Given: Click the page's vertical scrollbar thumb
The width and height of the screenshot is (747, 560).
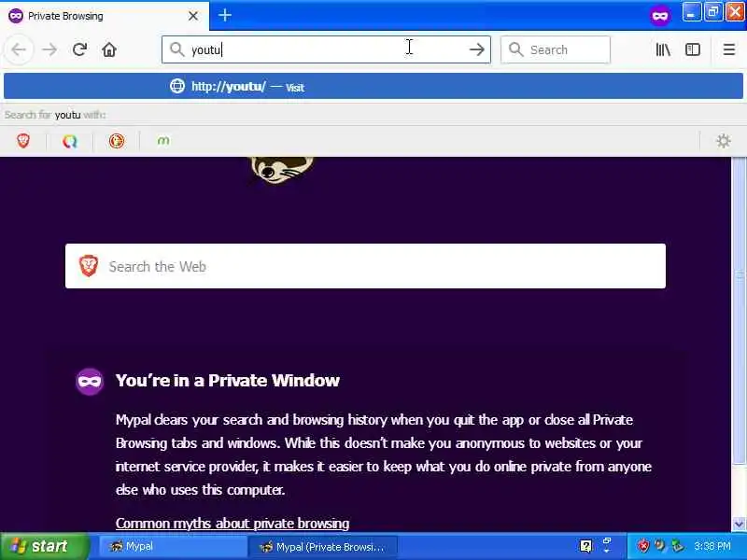Looking at the screenshot, I should pyautogui.click(x=739, y=310).
